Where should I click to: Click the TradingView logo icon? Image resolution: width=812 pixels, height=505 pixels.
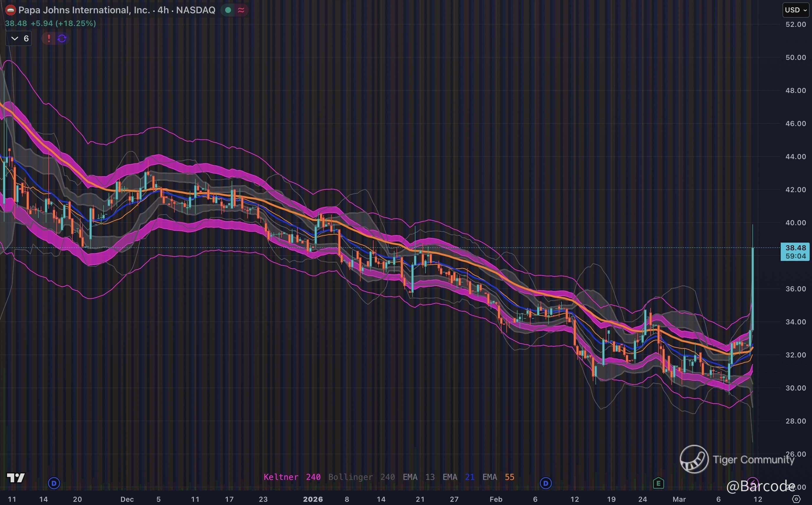(x=16, y=478)
